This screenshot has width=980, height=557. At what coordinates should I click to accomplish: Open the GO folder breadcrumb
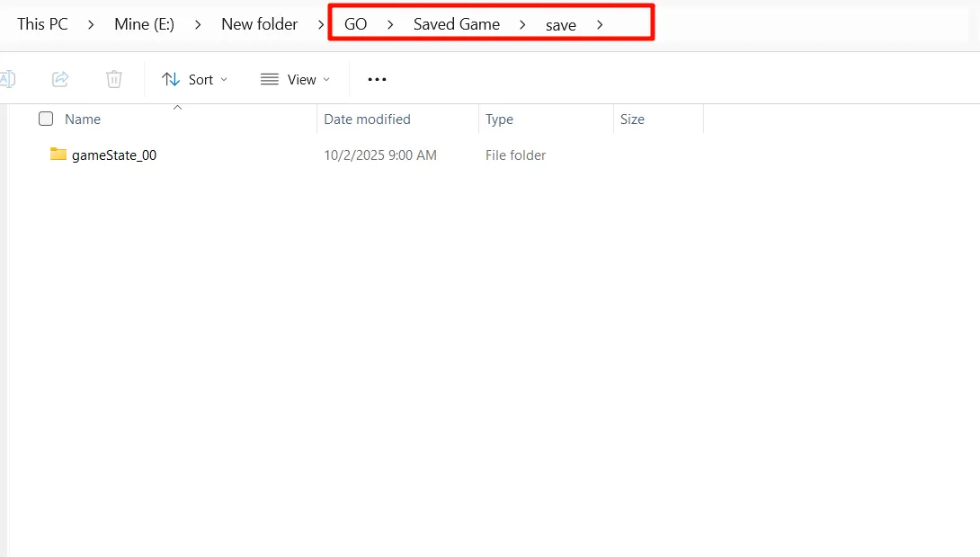355,24
